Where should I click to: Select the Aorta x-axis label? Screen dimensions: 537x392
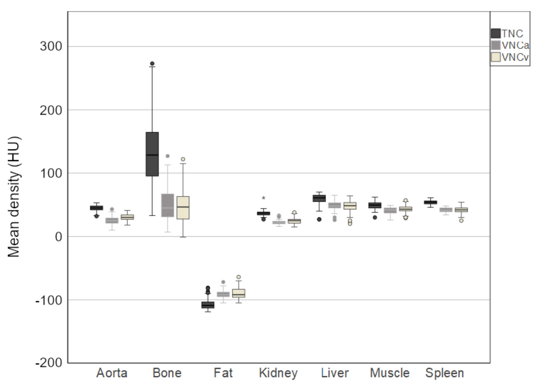tap(112, 373)
